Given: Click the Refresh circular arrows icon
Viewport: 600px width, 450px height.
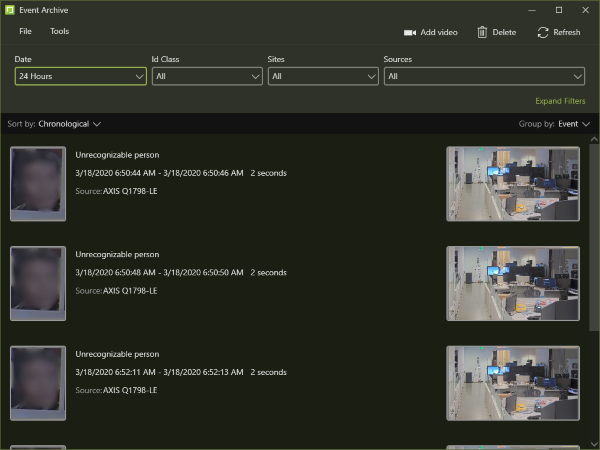Looking at the screenshot, I should coord(543,32).
